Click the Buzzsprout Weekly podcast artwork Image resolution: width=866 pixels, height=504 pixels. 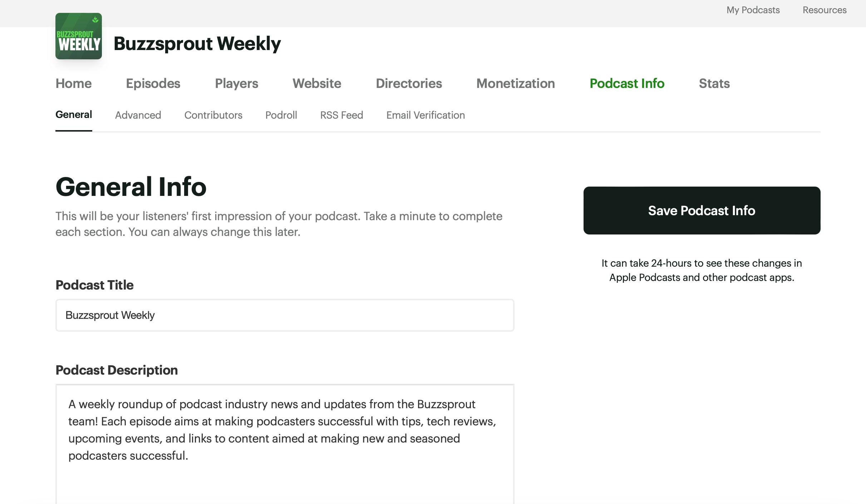pyautogui.click(x=79, y=36)
